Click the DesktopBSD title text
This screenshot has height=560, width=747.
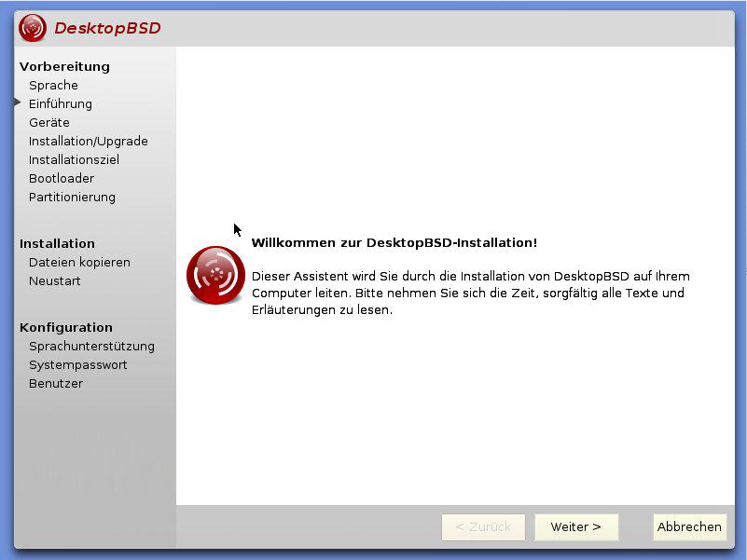[107, 28]
